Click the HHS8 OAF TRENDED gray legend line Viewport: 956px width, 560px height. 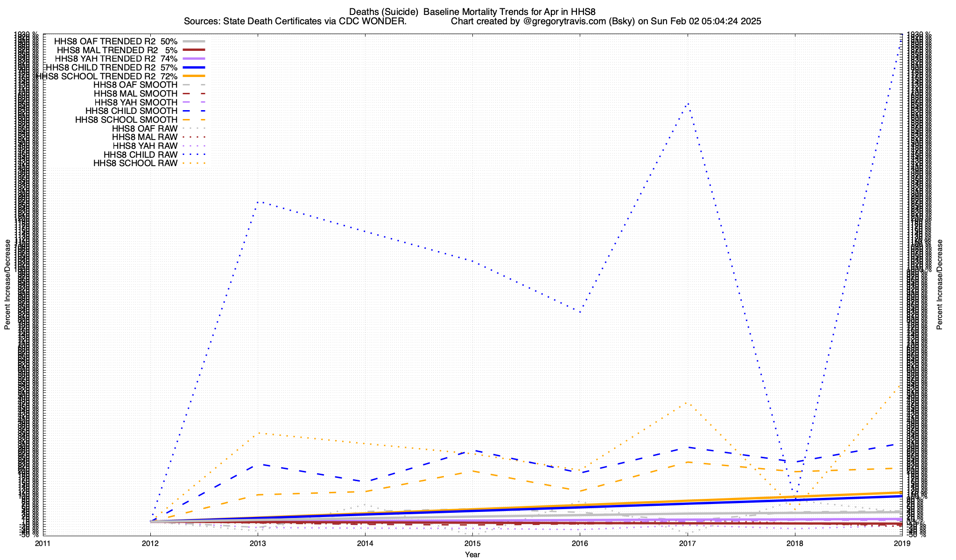(194, 41)
